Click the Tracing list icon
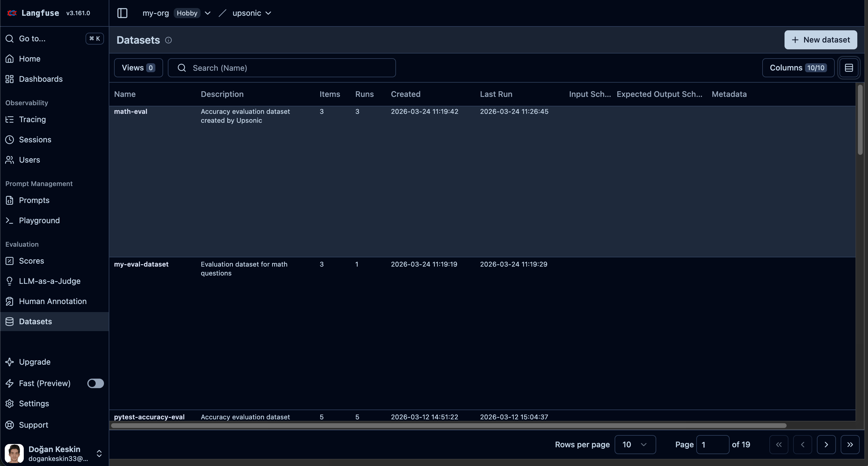The image size is (868, 466). [x=10, y=119]
